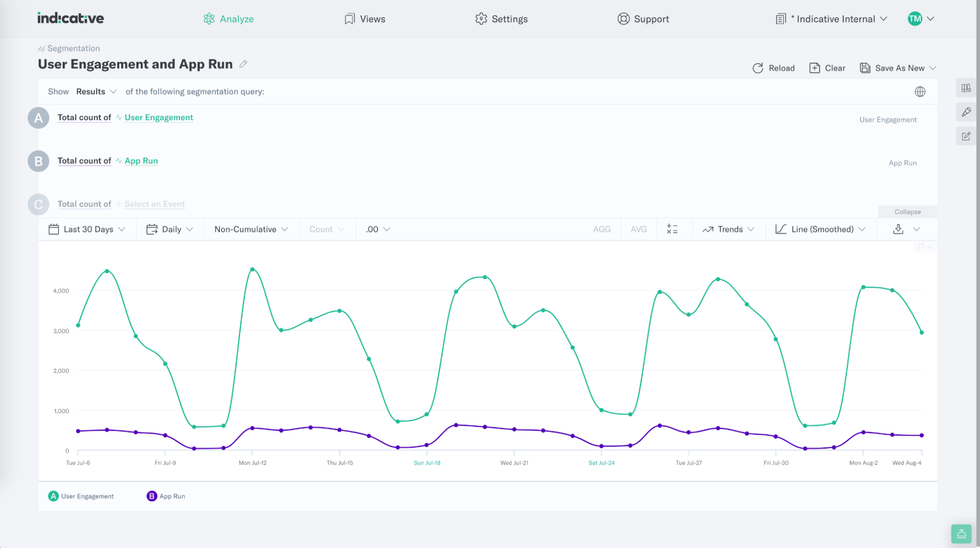The image size is (980, 548).
Task: Click the User Engagement event in row A
Action: click(158, 117)
